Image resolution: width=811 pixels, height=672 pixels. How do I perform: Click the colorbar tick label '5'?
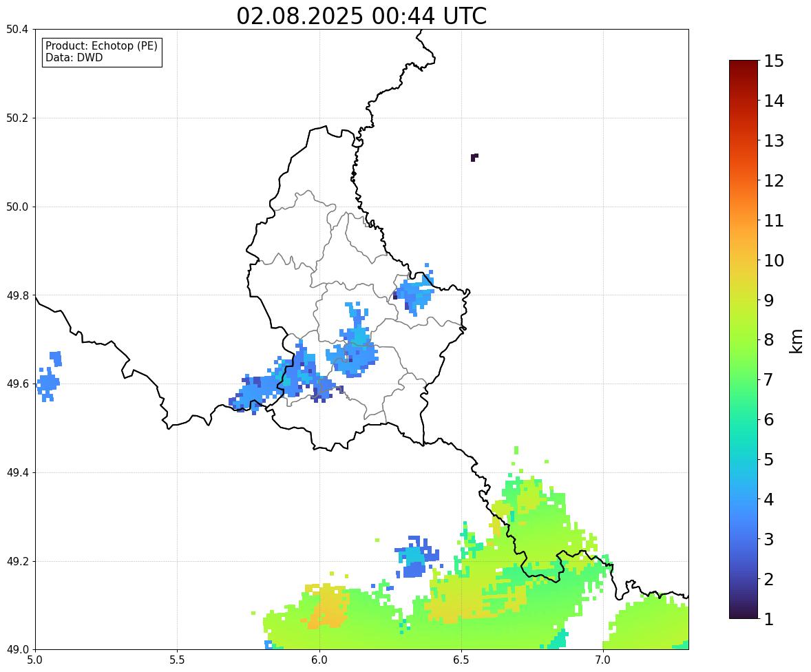(768, 459)
